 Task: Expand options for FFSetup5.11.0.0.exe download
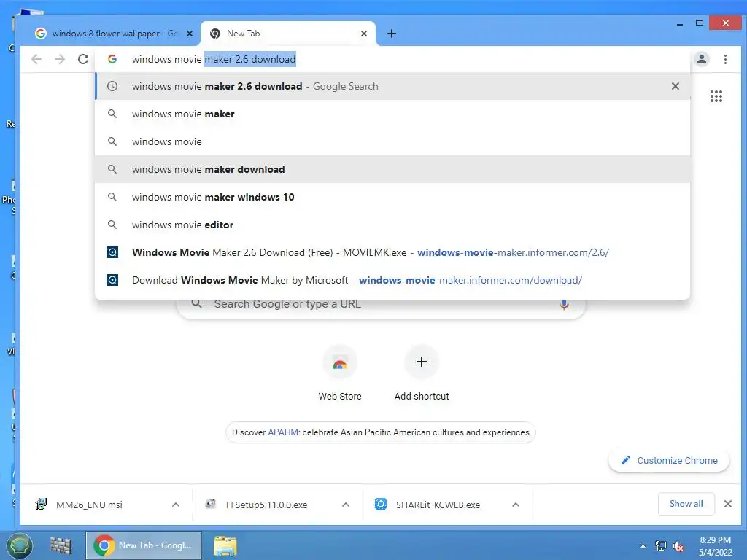click(x=346, y=505)
